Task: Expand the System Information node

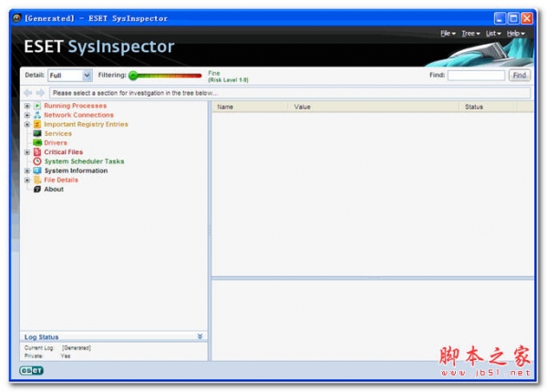Action: 26,170
